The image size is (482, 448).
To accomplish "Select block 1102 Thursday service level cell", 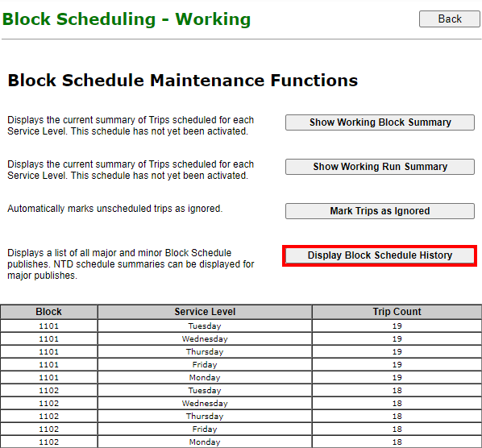I will [205, 416].
